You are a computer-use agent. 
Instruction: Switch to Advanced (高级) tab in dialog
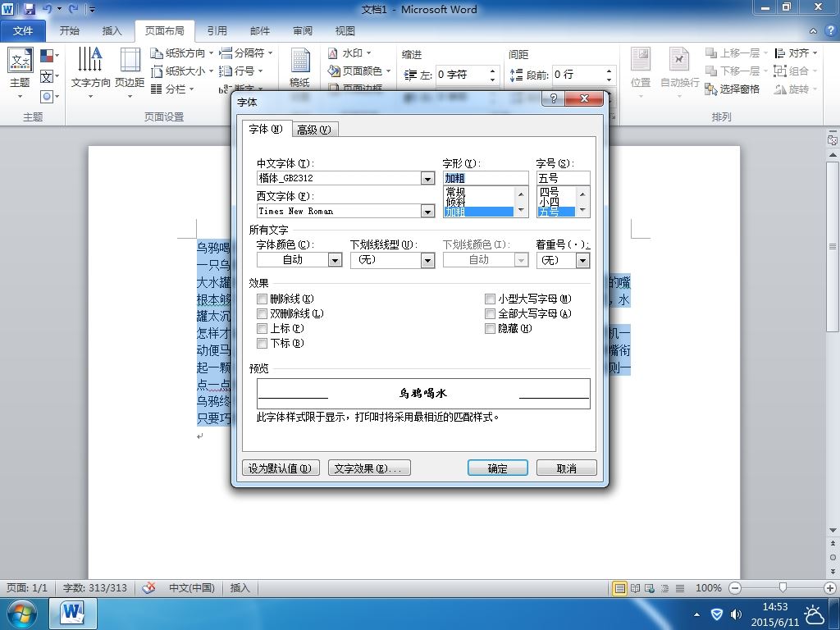click(x=314, y=130)
